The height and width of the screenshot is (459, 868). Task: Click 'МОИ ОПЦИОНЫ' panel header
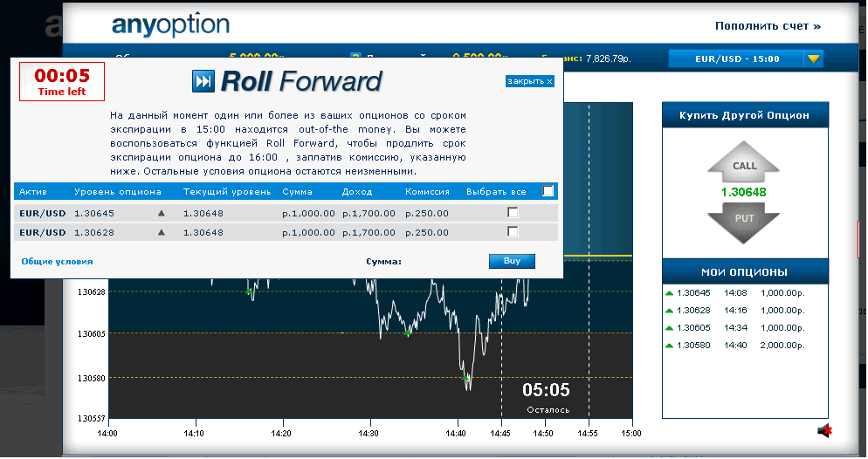pyautogui.click(x=745, y=271)
